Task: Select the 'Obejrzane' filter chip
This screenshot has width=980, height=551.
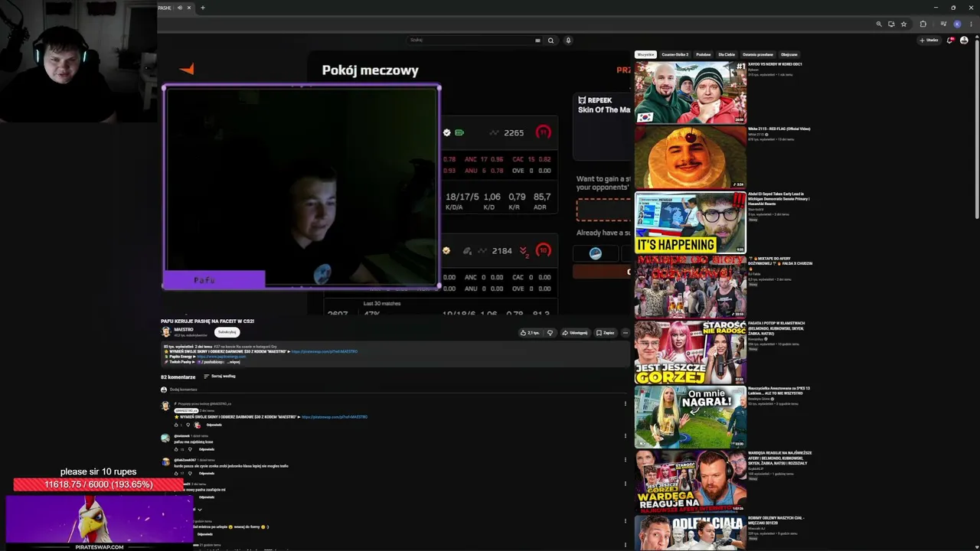Action: tap(789, 55)
